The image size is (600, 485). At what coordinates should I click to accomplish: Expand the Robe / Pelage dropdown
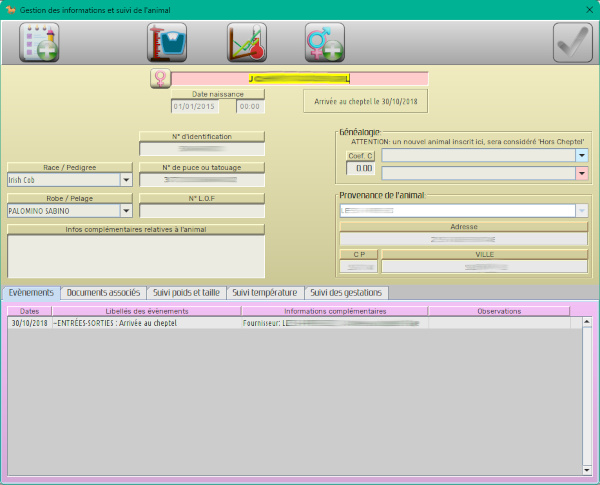(x=126, y=211)
